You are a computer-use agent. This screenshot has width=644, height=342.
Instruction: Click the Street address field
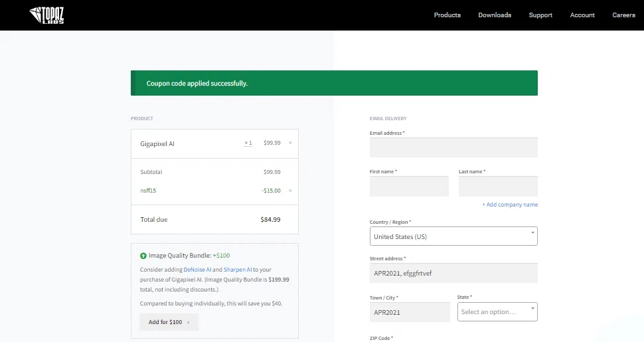[453, 273]
